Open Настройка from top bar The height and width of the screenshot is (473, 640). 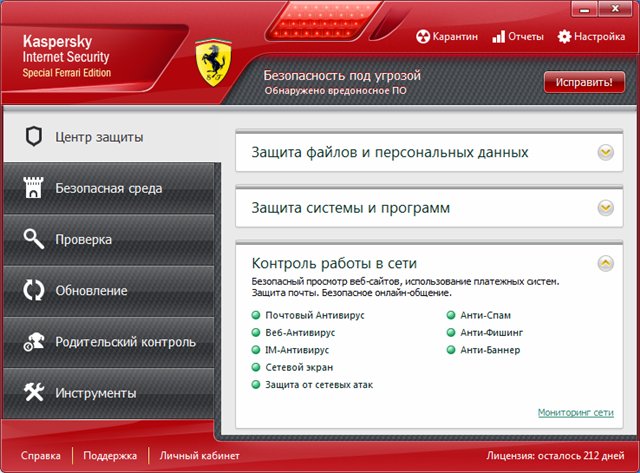pos(591,37)
